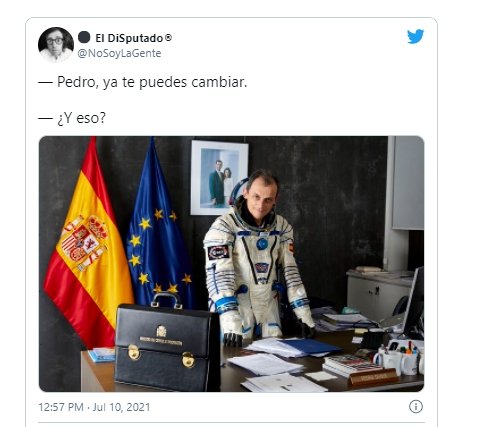
Task: Click the registered trademark symbol after name
Action: point(168,37)
